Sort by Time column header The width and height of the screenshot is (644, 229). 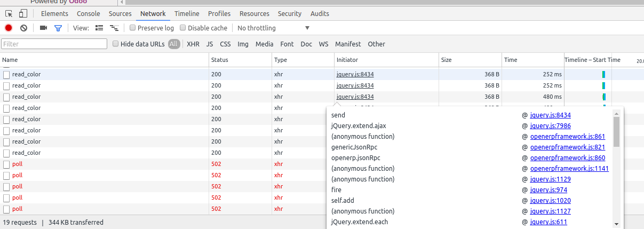pos(533,60)
